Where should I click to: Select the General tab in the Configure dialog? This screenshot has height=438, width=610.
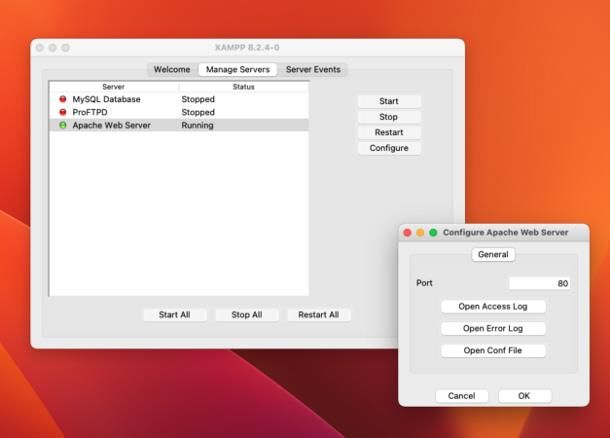[493, 254]
